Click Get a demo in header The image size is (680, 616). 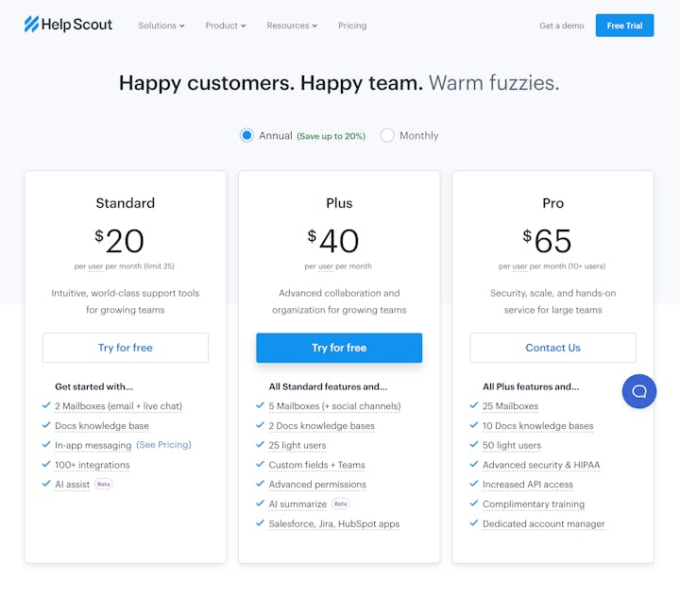[x=561, y=26]
